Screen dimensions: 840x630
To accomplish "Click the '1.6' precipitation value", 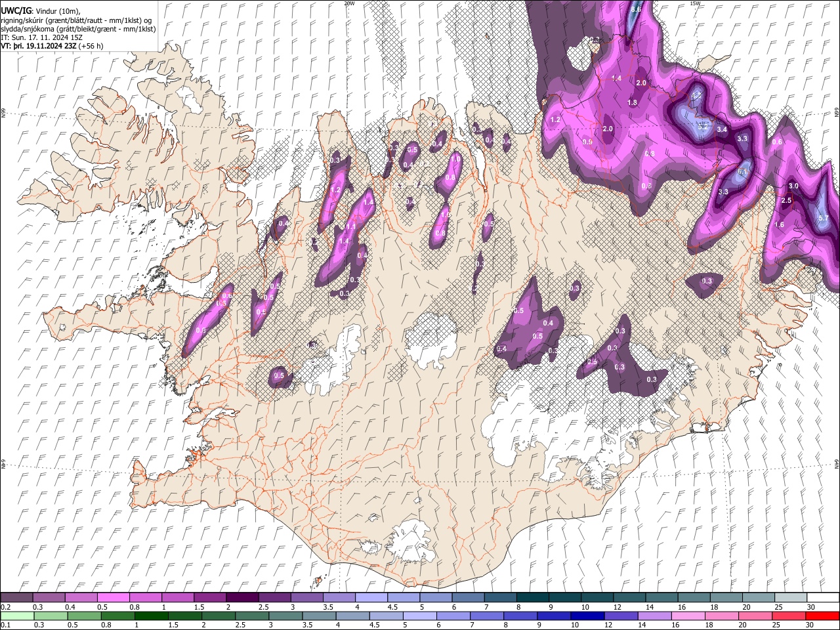I will pyautogui.click(x=779, y=225).
